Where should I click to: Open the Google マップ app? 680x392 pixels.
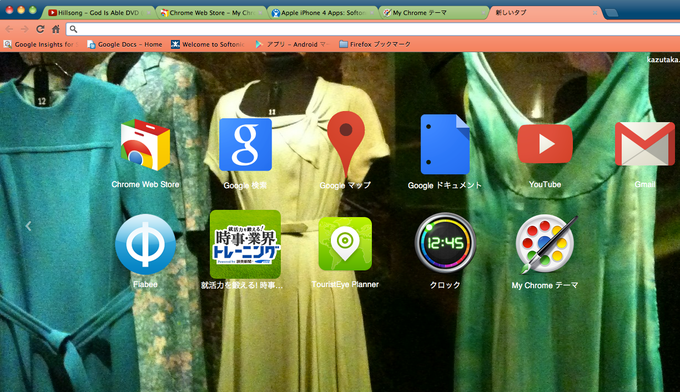coord(346,144)
